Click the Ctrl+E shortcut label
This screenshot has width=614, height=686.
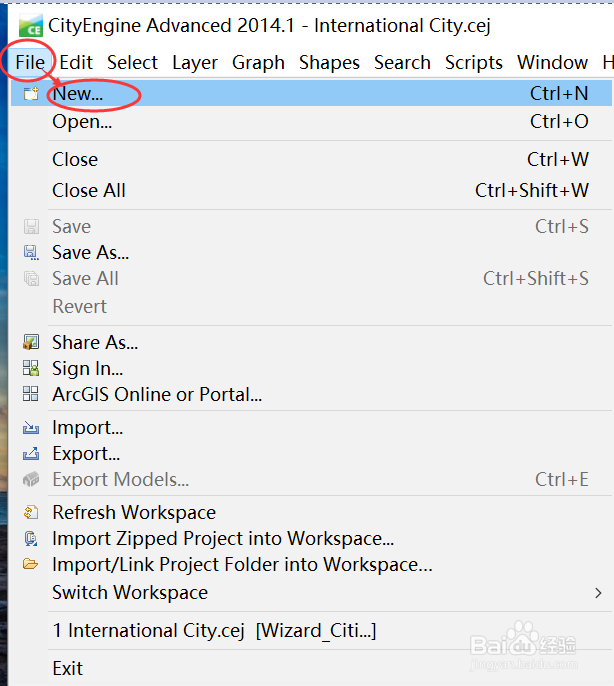[561, 480]
